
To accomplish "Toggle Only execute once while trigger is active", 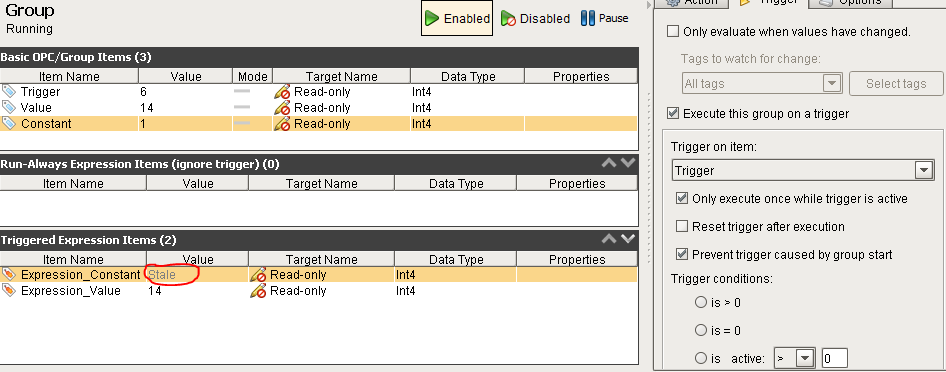I will (682, 198).
